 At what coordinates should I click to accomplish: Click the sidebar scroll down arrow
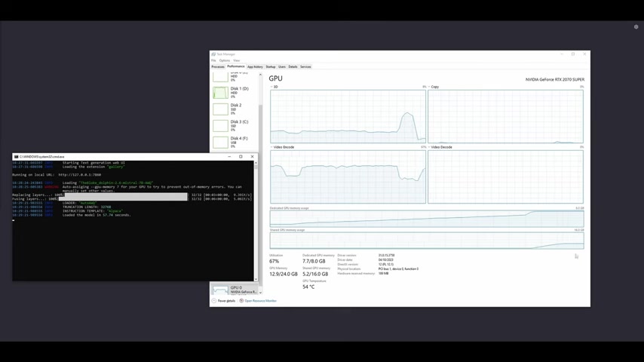[x=260, y=293]
